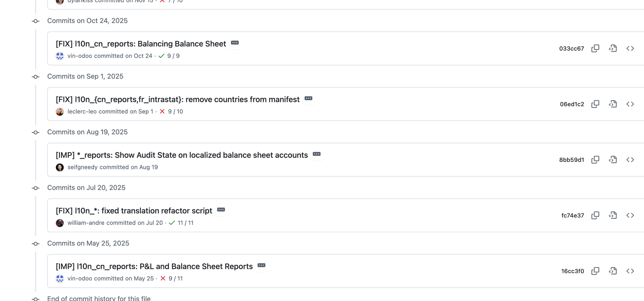Image resolution: width=644 pixels, height=301 pixels.
Task: Browse repository at commit fc74e37
Action: 630,215
